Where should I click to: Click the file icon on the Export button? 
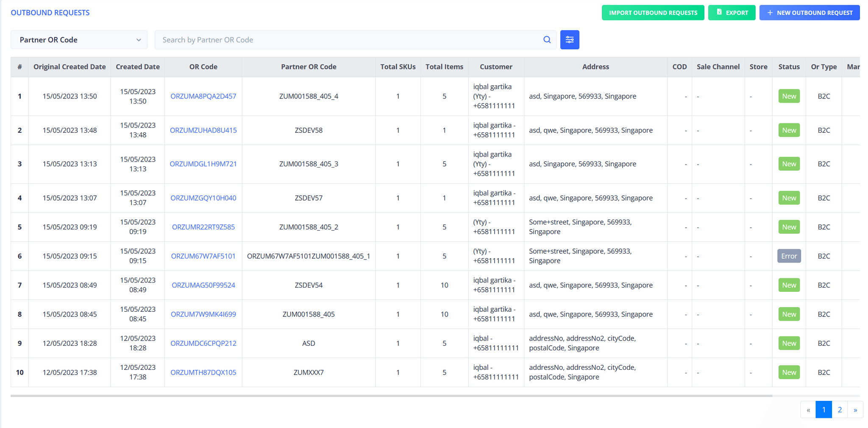coord(719,12)
